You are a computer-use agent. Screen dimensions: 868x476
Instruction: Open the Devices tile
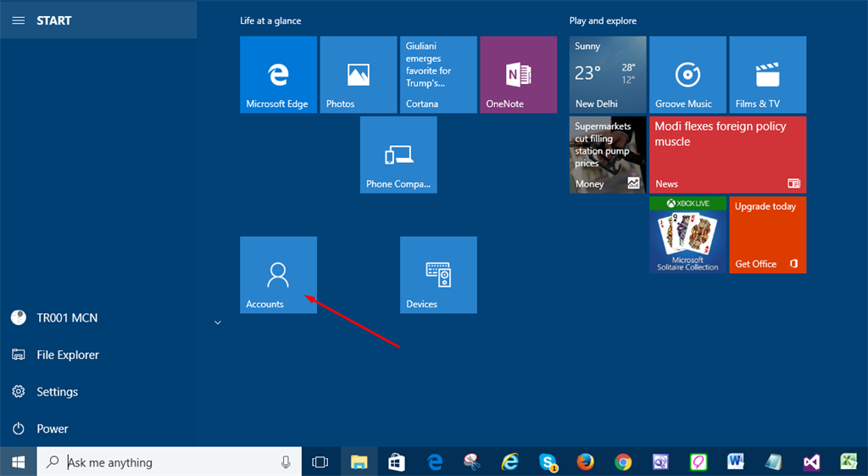point(438,275)
